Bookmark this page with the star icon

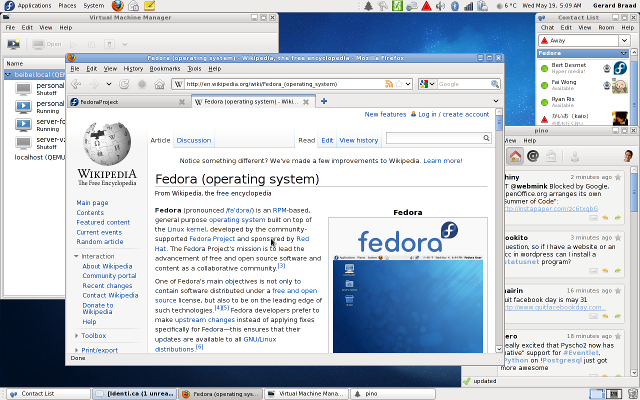pyautogui.click(x=398, y=84)
